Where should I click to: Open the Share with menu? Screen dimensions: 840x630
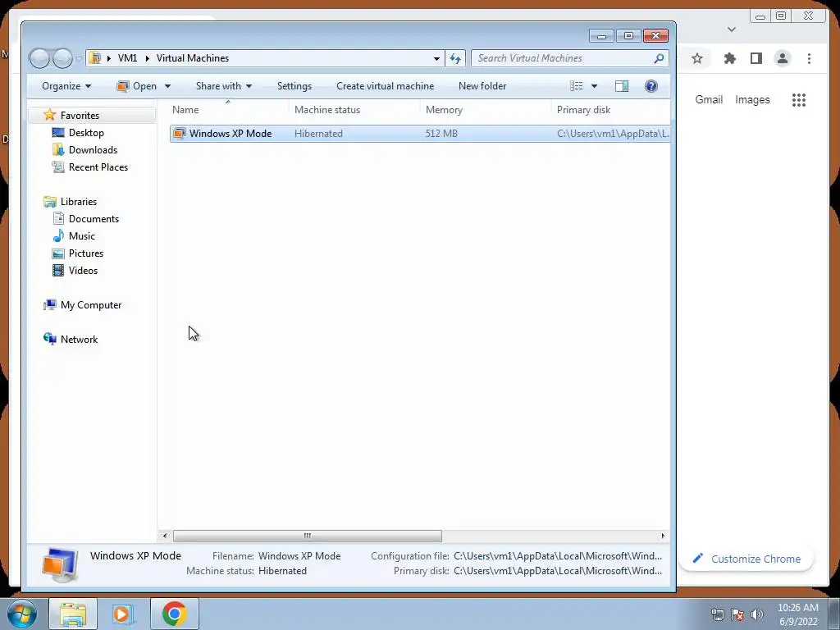[x=223, y=86]
